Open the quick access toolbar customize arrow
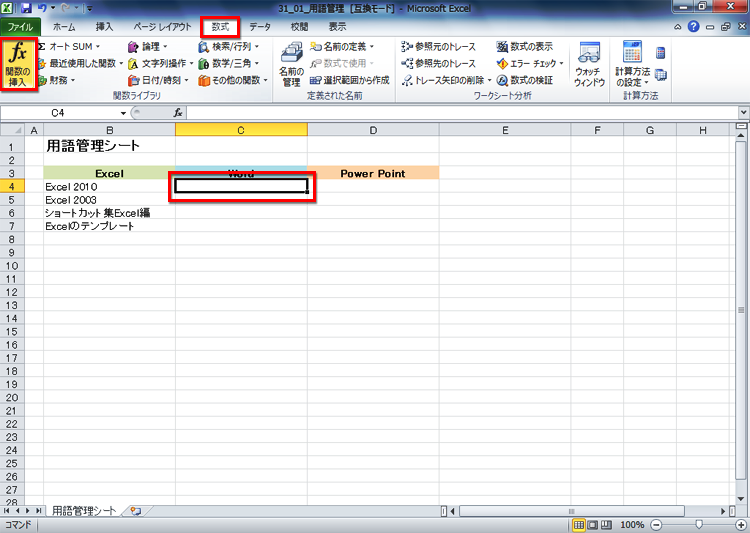Image resolution: width=750 pixels, height=533 pixels. pos(89,8)
